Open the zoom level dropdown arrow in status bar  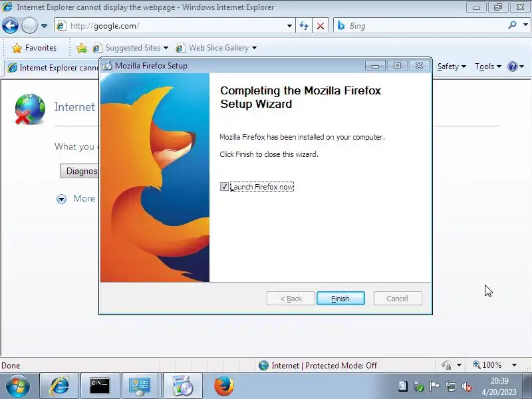[514, 365]
